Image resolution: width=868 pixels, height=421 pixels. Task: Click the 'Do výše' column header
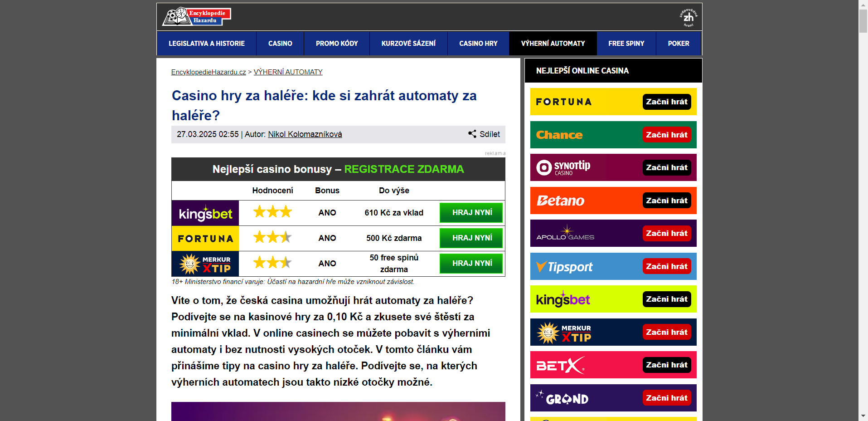394,191
